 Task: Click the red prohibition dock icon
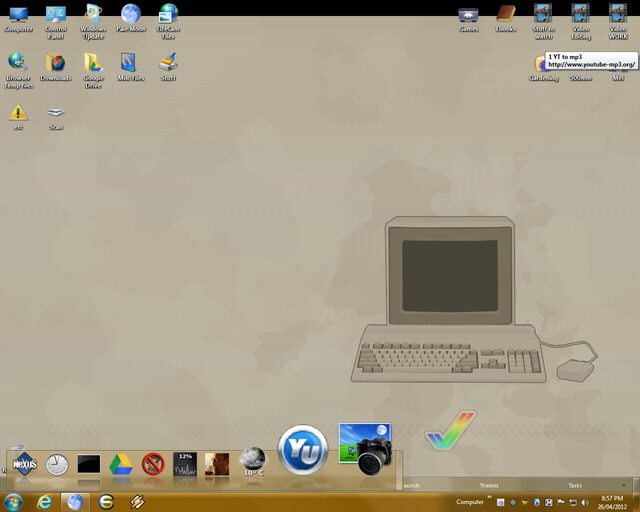(153, 464)
